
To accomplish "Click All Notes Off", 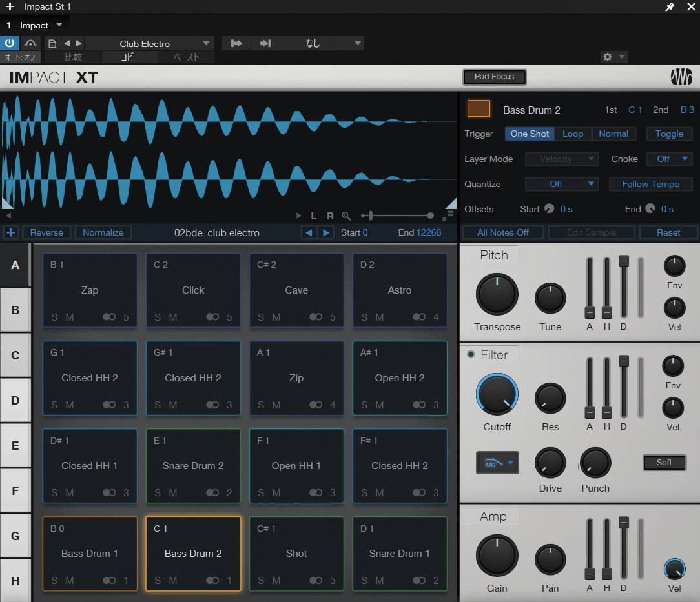I will [502, 232].
